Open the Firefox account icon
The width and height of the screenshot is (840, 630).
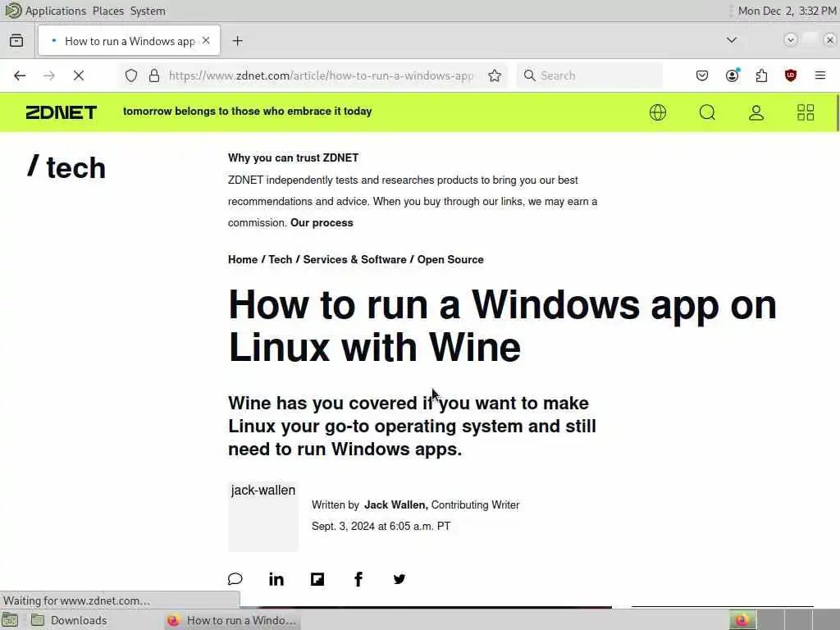[733, 75]
